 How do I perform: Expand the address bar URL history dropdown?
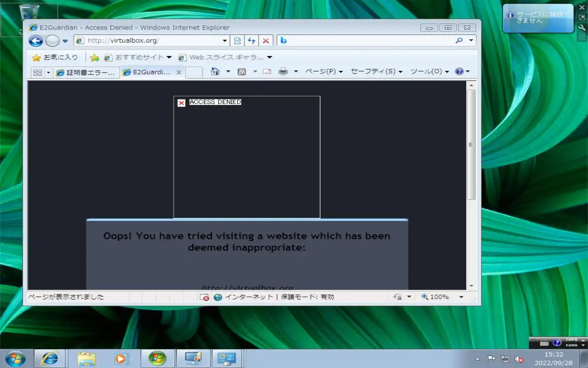pyautogui.click(x=225, y=40)
